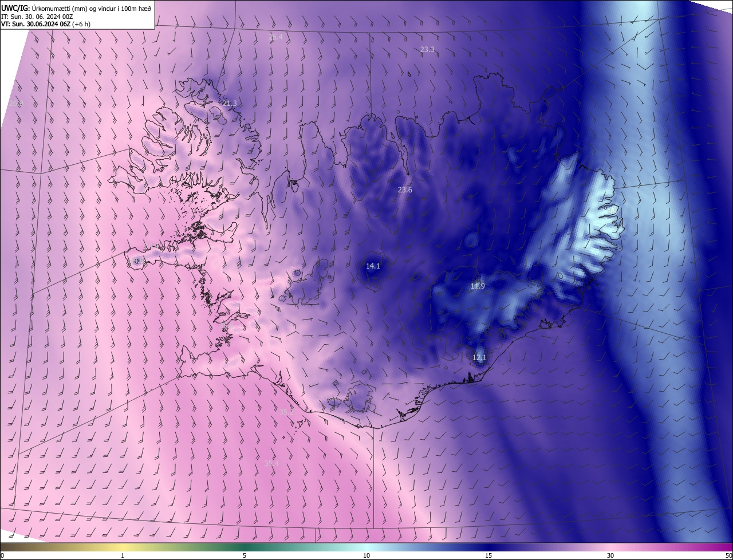This screenshot has height=560, width=733.
Task: Click the 35.2 value label on the map
Action: (286, 411)
